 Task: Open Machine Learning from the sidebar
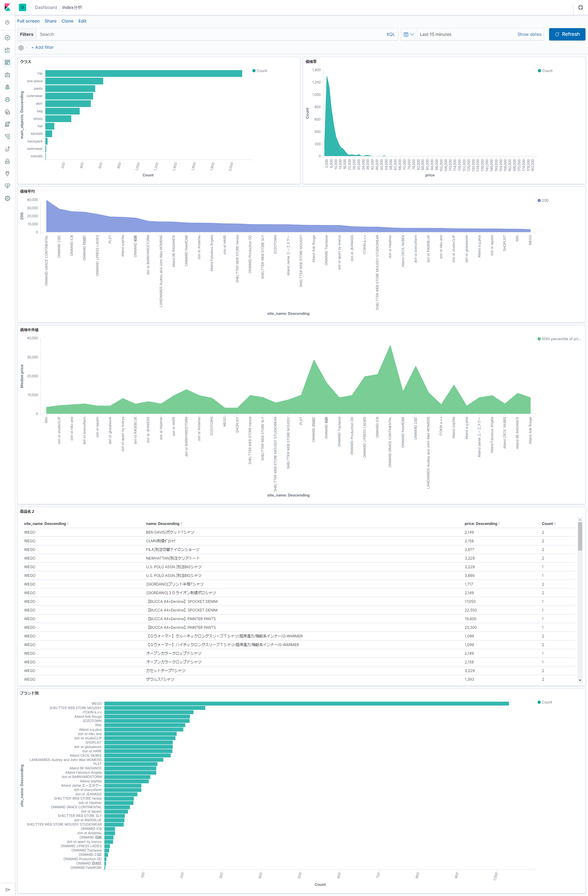point(7,99)
